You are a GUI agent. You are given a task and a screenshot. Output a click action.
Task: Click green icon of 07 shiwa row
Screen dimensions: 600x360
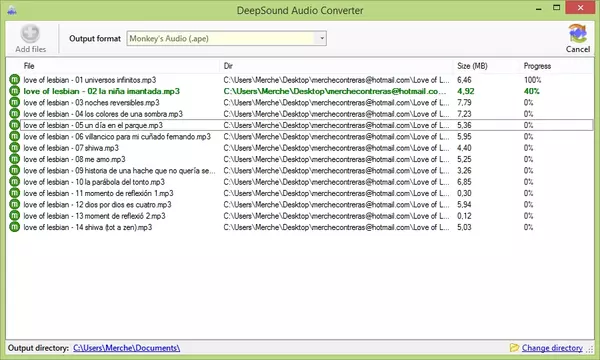point(14,148)
